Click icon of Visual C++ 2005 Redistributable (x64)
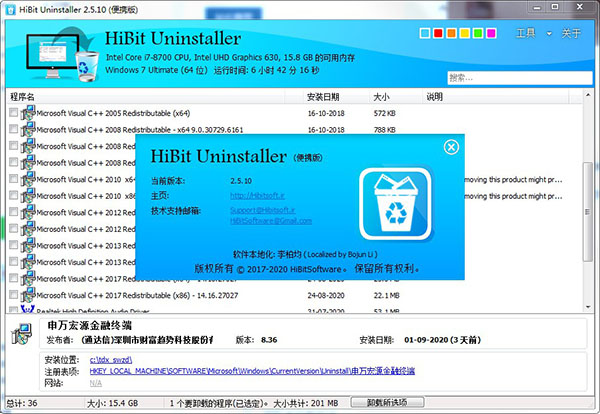This screenshot has height=414, width=600. click(28, 113)
